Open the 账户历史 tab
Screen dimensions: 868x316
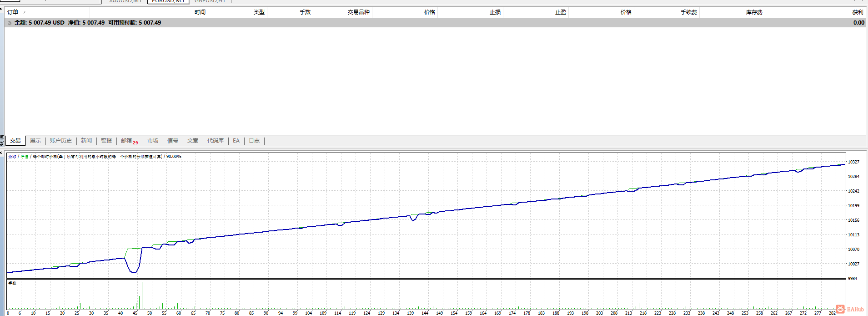61,141
